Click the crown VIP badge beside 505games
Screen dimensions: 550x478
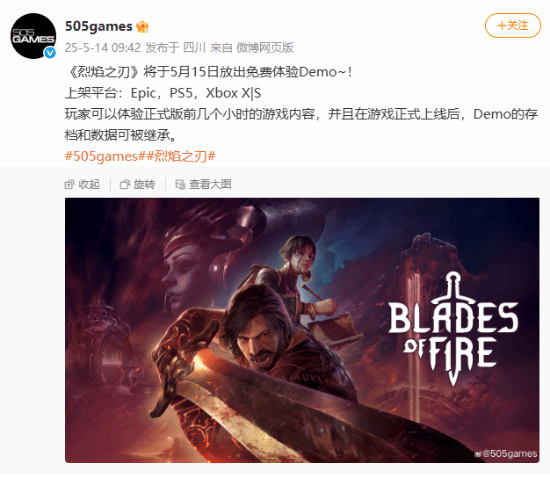click(142, 27)
